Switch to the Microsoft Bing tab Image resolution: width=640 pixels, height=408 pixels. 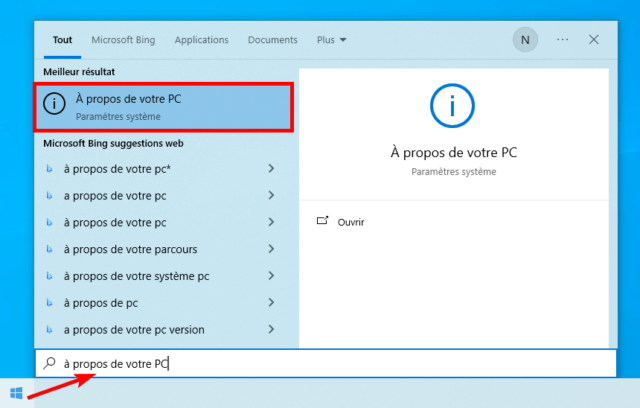(124, 40)
